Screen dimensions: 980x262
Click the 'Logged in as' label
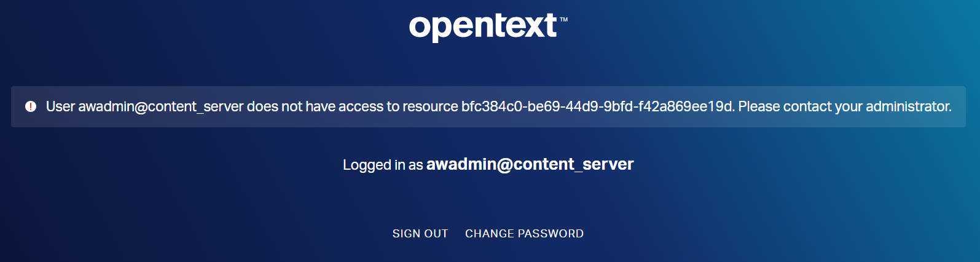pyautogui.click(x=383, y=165)
